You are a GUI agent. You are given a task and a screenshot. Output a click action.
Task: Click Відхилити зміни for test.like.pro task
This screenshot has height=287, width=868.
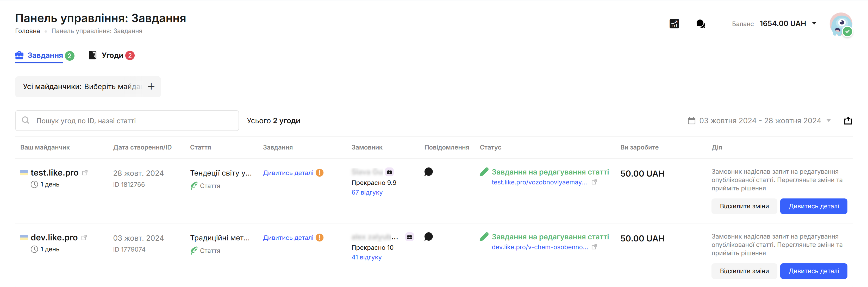[x=744, y=206]
